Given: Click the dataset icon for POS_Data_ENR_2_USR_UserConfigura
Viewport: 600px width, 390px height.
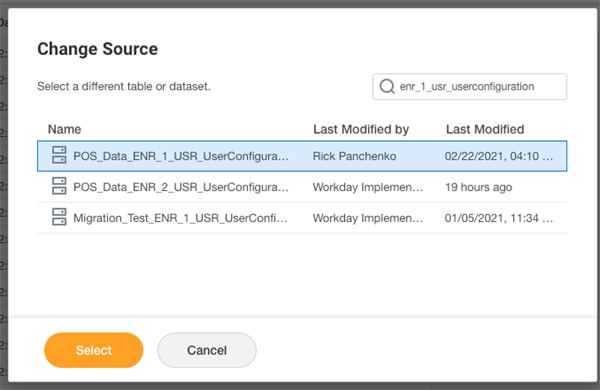Looking at the screenshot, I should [59, 186].
